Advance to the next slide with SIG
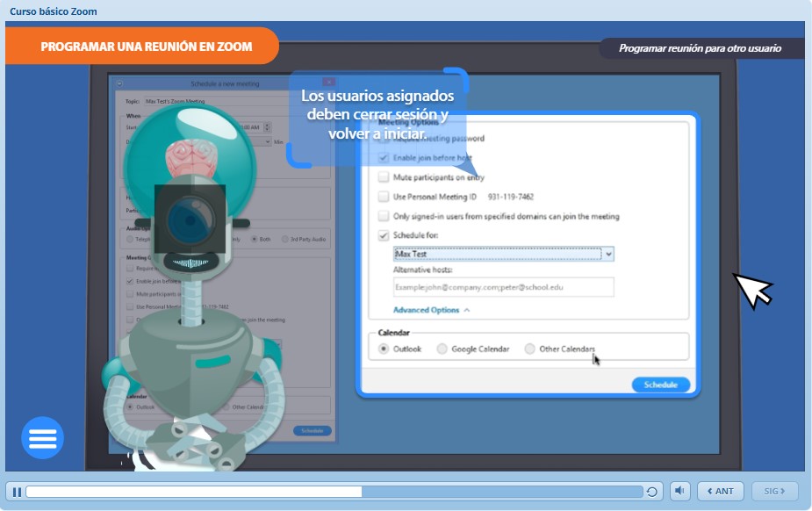 (775, 491)
